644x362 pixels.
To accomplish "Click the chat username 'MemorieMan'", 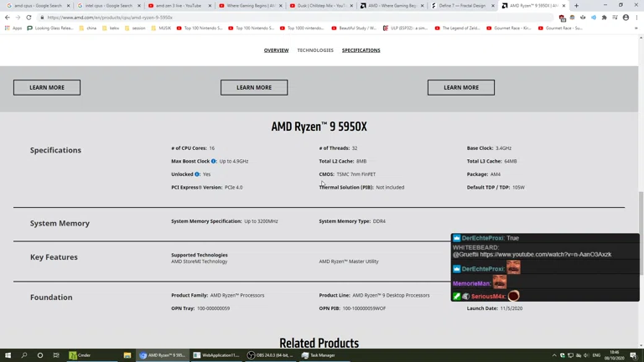I will (471, 283).
